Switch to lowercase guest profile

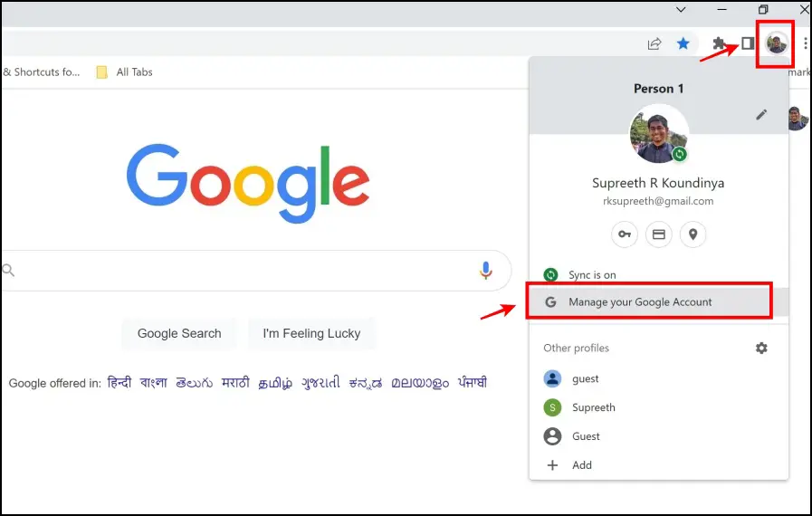click(x=659, y=378)
